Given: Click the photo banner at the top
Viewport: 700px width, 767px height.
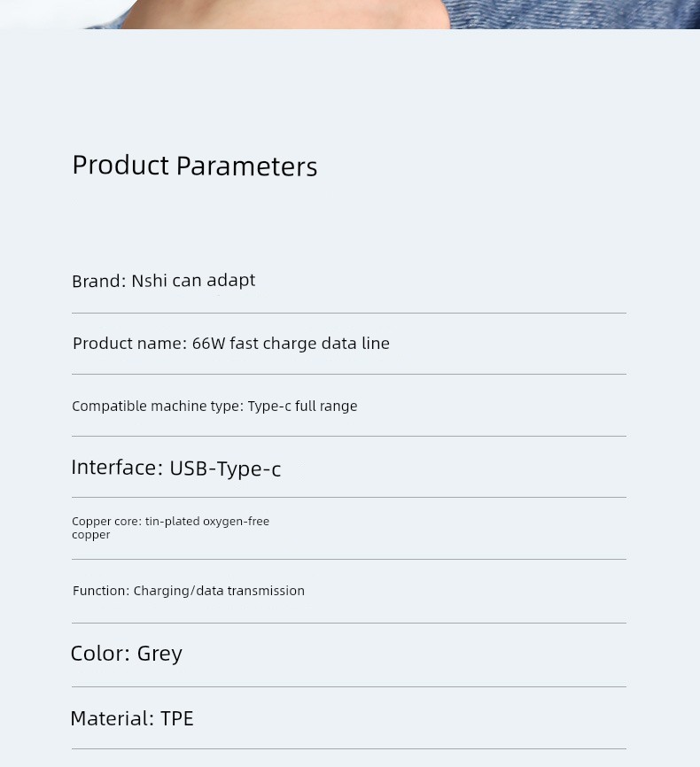Looking at the screenshot, I should [349, 13].
